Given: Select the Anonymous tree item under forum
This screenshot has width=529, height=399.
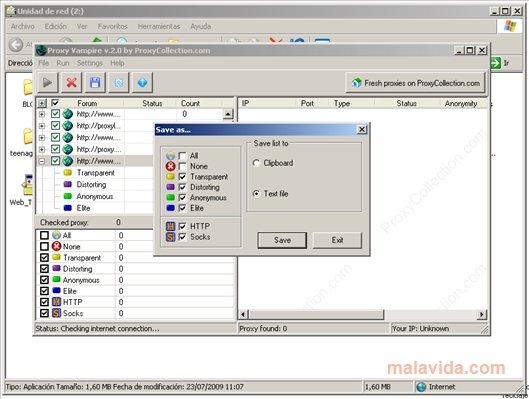Looking at the screenshot, I should point(95,197).
